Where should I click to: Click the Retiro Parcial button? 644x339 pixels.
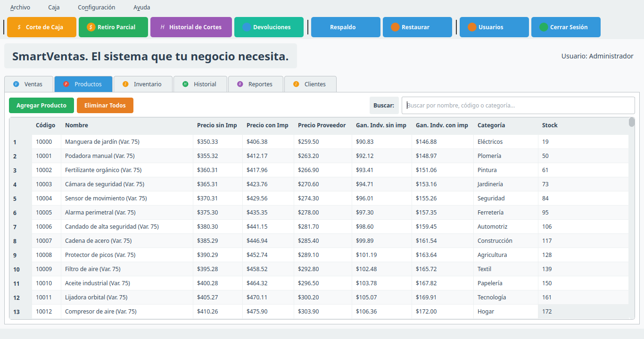click(113, 27)
